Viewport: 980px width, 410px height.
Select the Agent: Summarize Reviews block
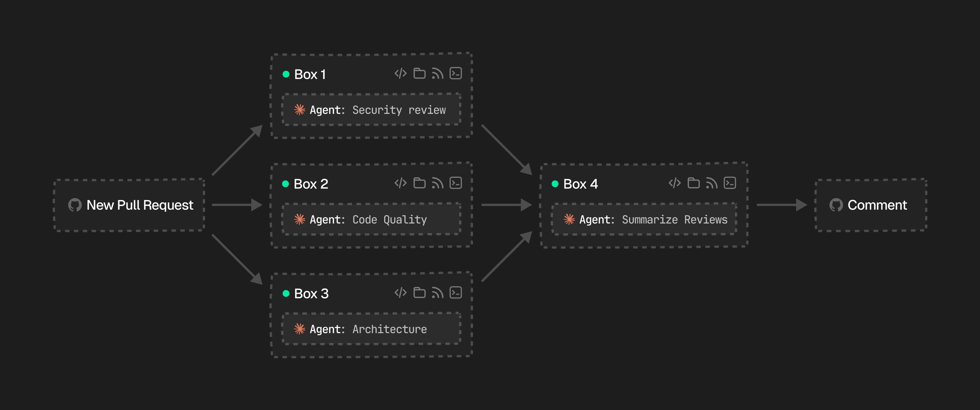644,219
